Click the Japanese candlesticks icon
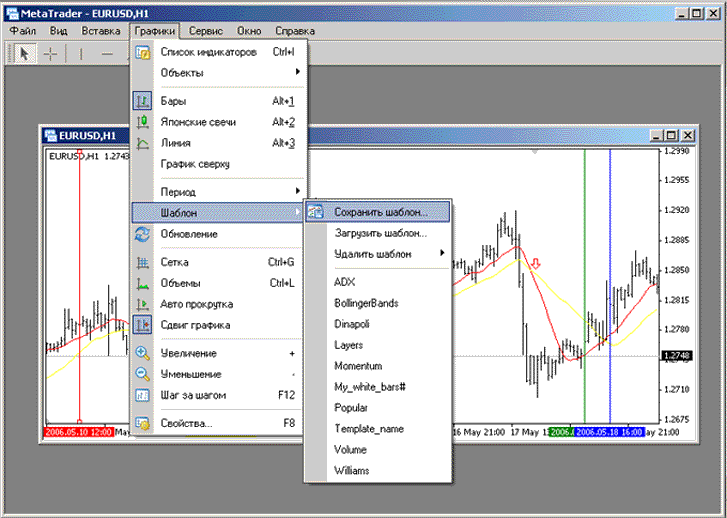Screen dimensions: 727x518 pyautogui.click(x=143, y=122)
